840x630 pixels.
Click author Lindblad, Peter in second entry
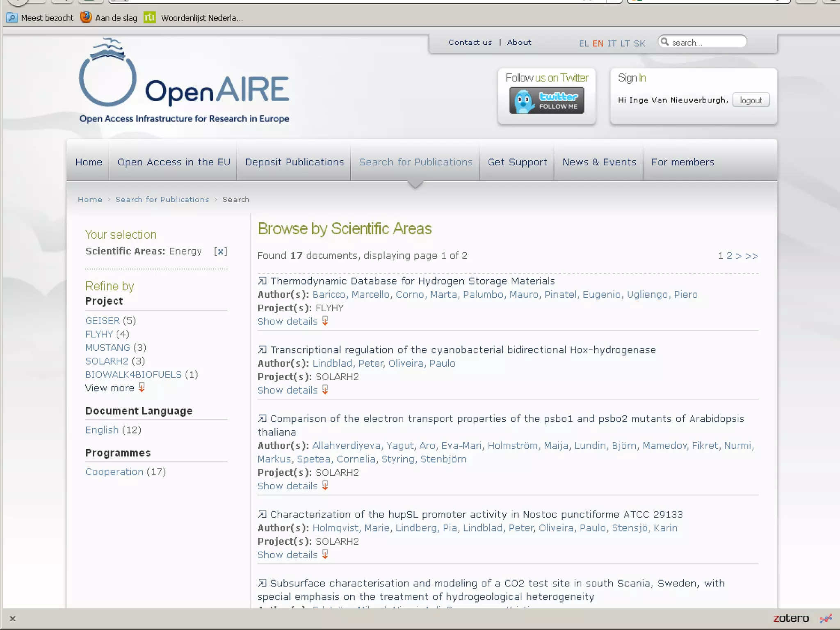click(347, 363)
